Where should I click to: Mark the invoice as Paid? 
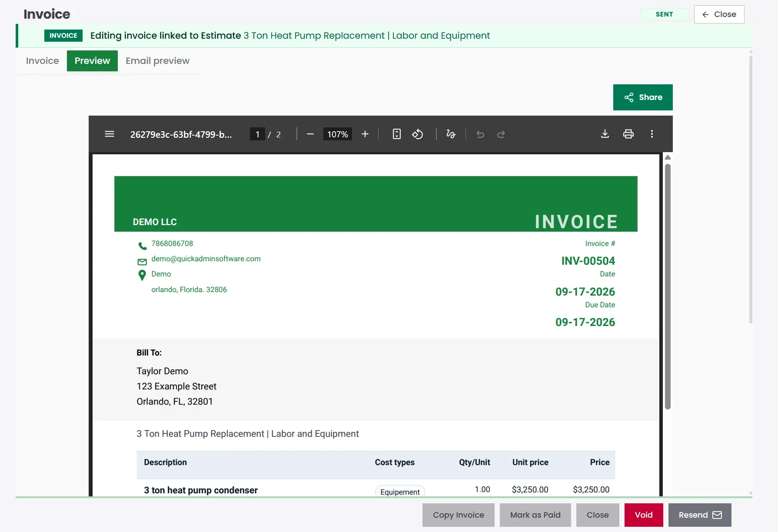[535, 515]
